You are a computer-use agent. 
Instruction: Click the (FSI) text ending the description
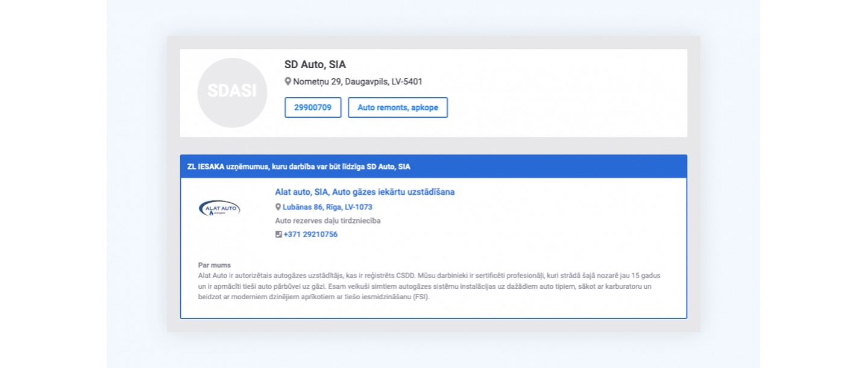click(420, 297)
